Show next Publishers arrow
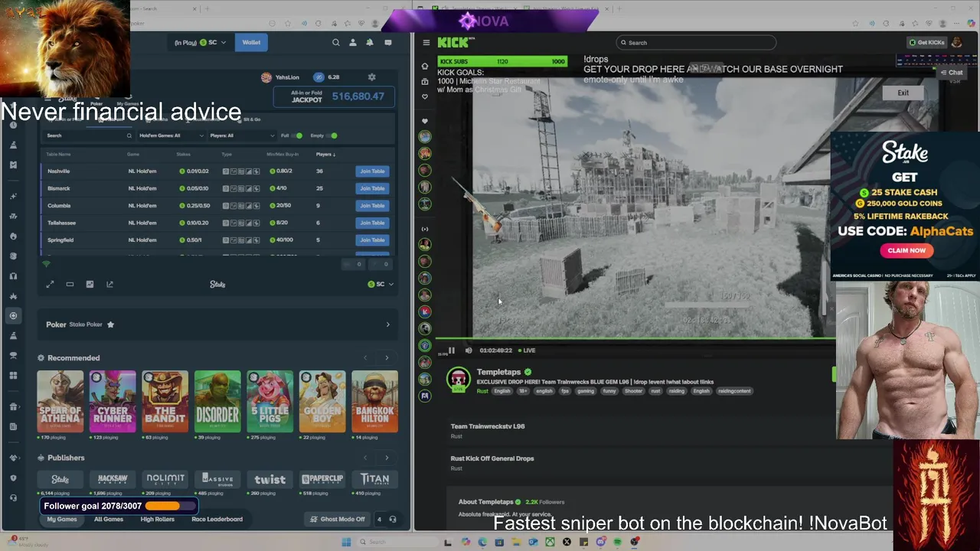 pyautogui.click(x=387, y=458)
